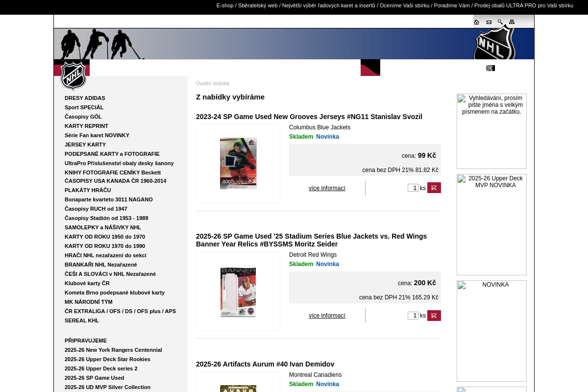588x392 pixels.
Task: Click the home icon in the top toolbar
Action: click(x=476, y=22)
